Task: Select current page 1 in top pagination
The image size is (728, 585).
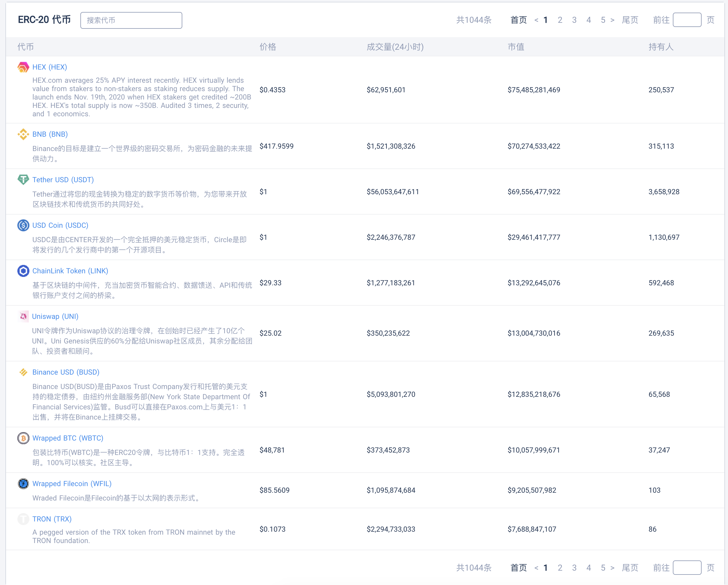Action: click(x=545, y=20)
